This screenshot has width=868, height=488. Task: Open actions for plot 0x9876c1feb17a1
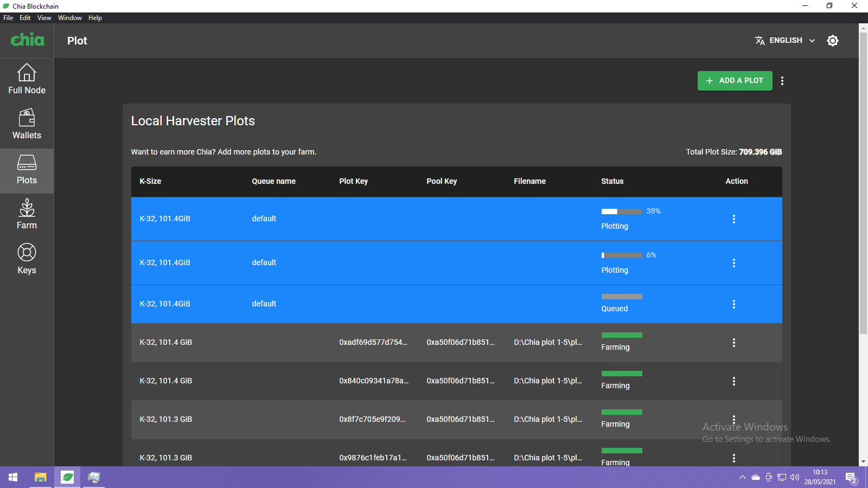click(x=734, y=458)
